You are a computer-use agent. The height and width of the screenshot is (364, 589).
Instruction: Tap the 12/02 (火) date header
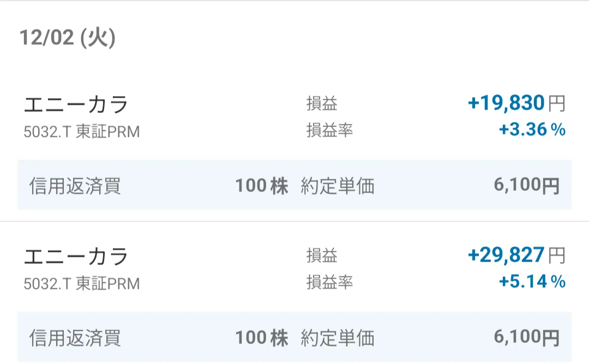pyautogui.click(x=68, y=39)
